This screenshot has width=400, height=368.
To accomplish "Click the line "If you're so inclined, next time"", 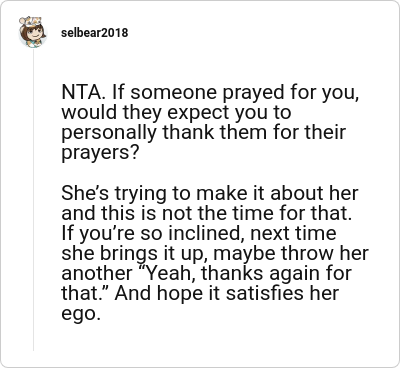I will [x=199, y=233].
